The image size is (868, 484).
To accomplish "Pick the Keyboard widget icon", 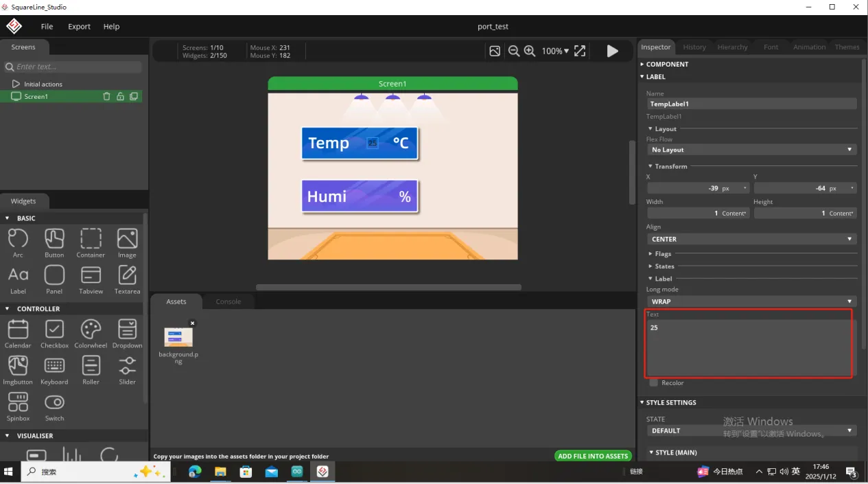I will (54, 369).
